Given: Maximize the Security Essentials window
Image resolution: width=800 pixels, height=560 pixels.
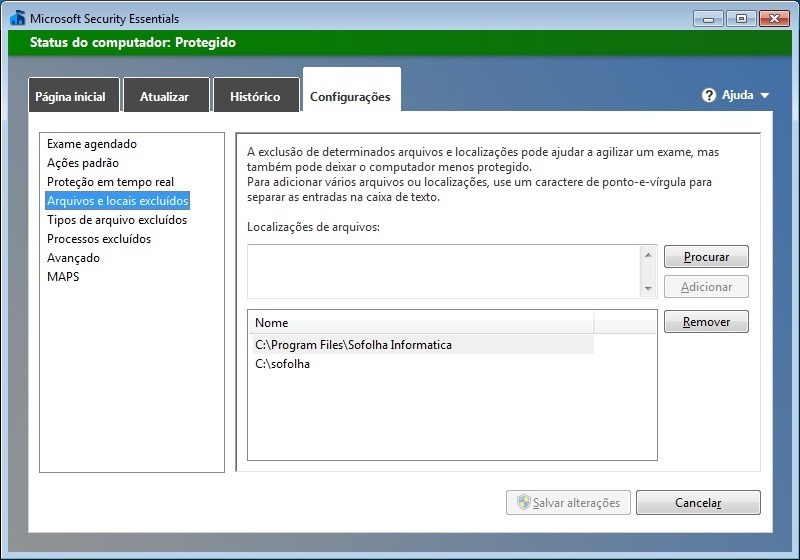Looking at the screenshot, I should click(x=741, y=19).
